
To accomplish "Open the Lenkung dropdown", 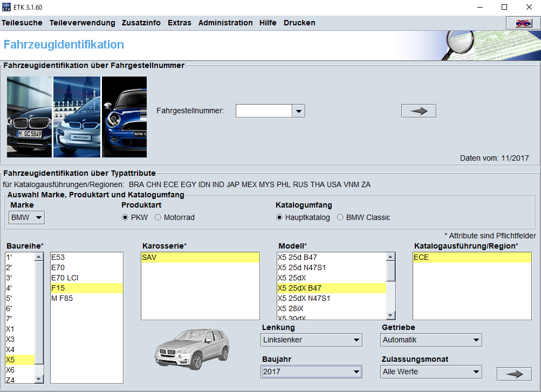I will click(x=357, y=340).
